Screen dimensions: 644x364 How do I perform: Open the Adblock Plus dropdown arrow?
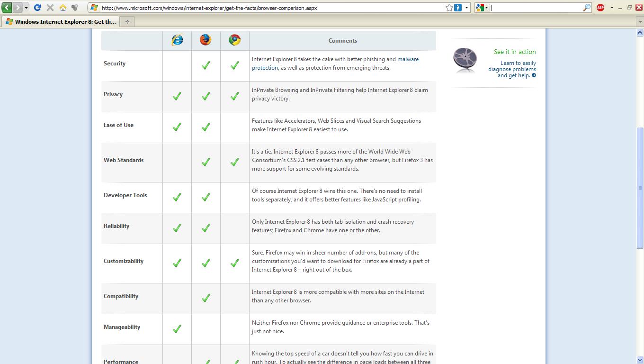(611, 8)
